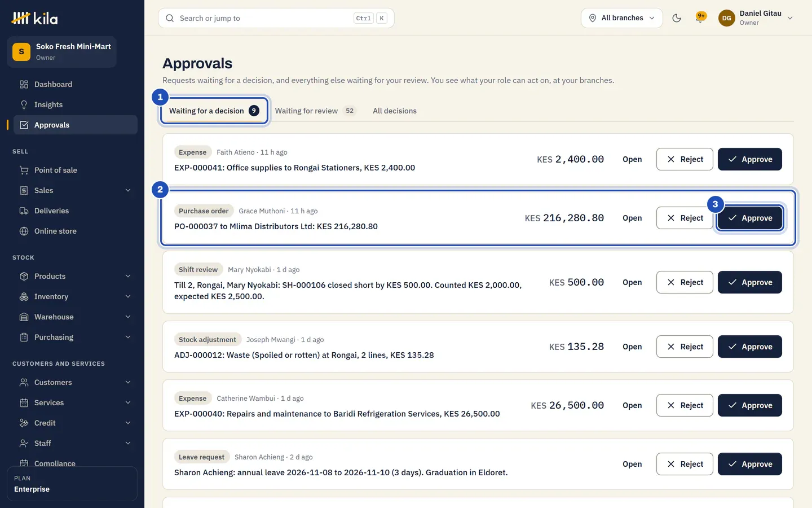Open Insights from the sidebar
The image size is (812, 508).
75,104
